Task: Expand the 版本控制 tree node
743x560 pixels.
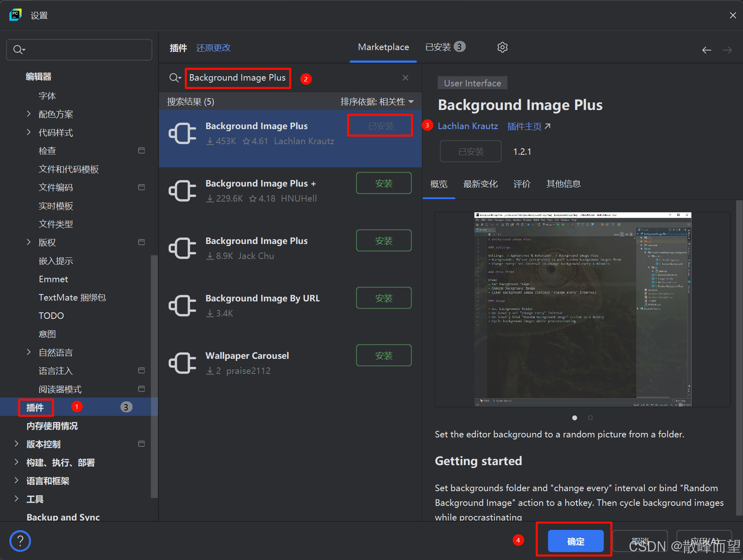Action: click(16, 444)
